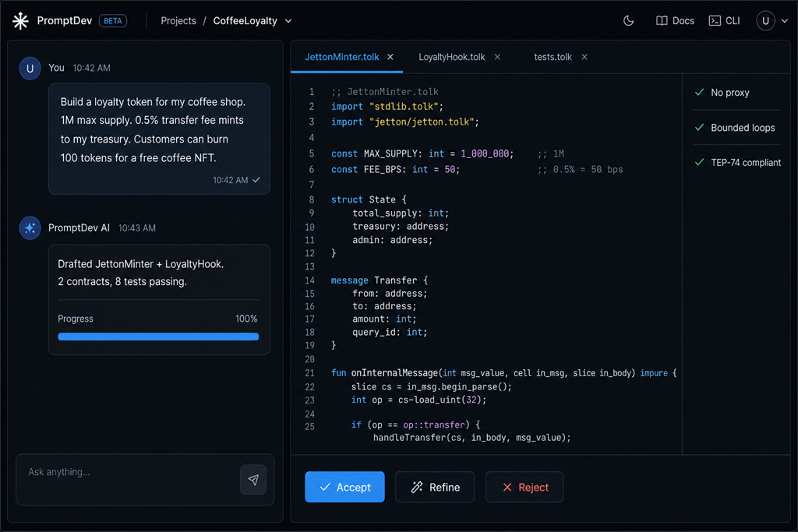The image size is (798, 532).
Task: Click the Reject button
Action: 524,488
